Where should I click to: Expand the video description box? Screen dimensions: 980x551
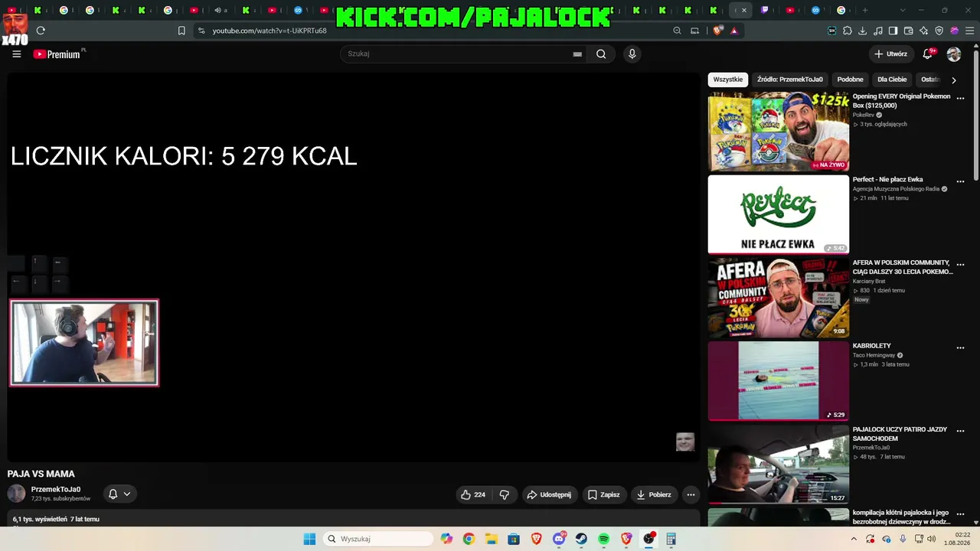354,519
